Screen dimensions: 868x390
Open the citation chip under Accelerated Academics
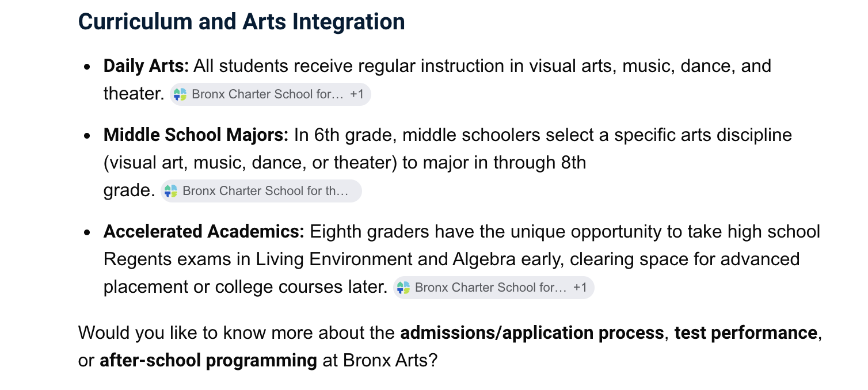point(493,288)
